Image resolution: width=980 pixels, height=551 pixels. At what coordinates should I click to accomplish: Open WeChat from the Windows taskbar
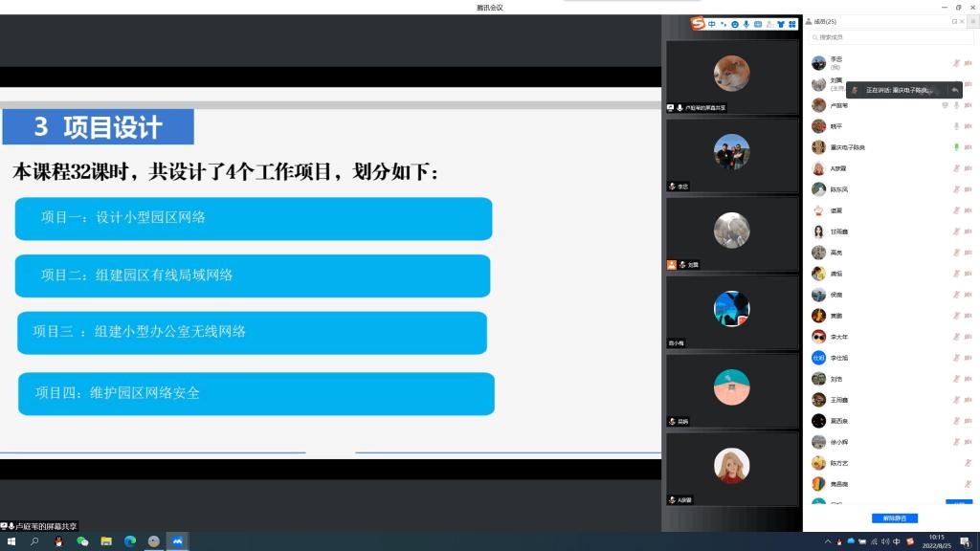tap(82, 541)
